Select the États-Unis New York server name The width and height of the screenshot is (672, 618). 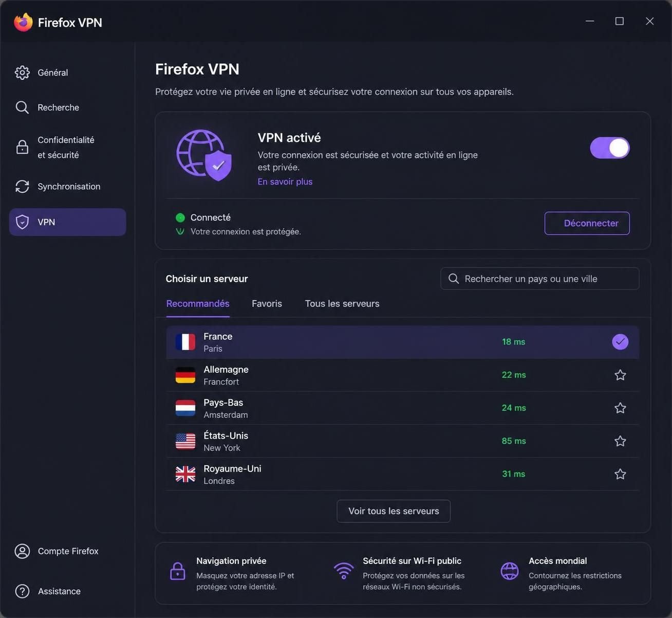pyautogui.click(x=226, y=441)
